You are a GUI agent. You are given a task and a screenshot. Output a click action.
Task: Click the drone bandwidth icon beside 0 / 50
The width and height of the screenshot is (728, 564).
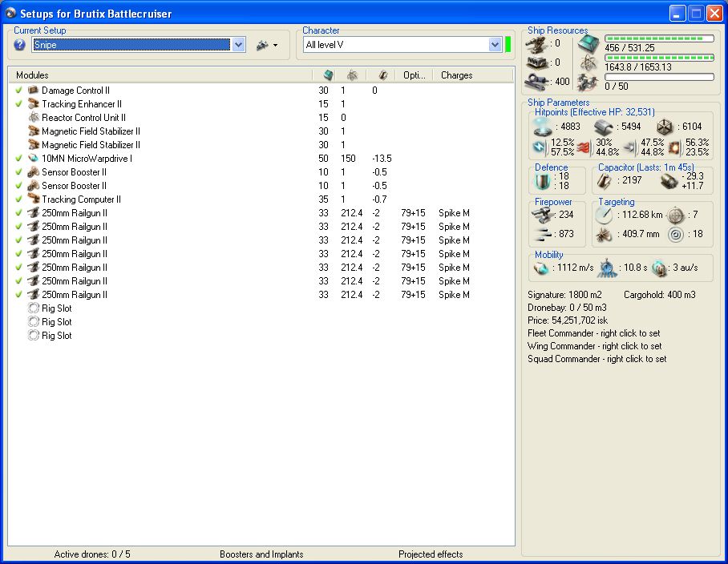(x=588, y=83)
